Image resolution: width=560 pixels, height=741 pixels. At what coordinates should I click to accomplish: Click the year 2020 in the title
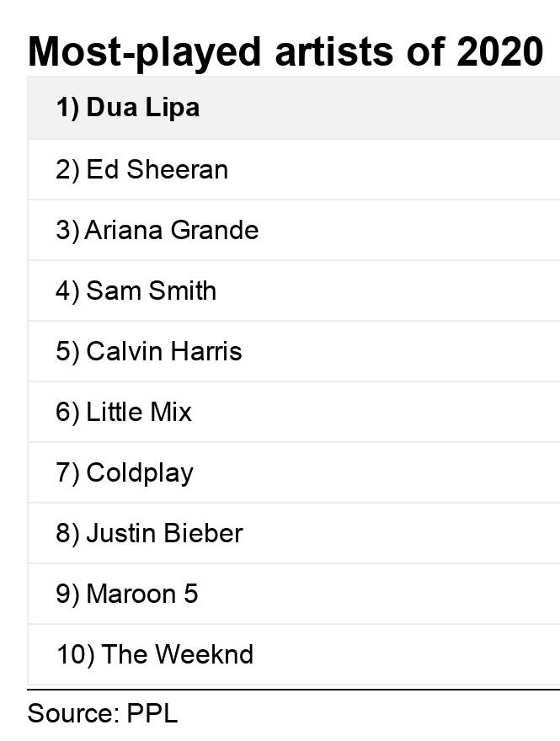tap(500, 51)
